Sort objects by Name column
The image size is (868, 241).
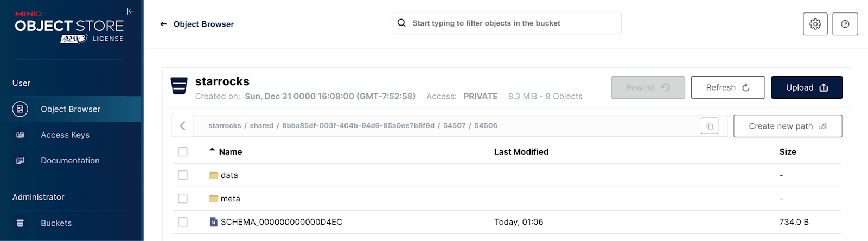pos(230,152)
